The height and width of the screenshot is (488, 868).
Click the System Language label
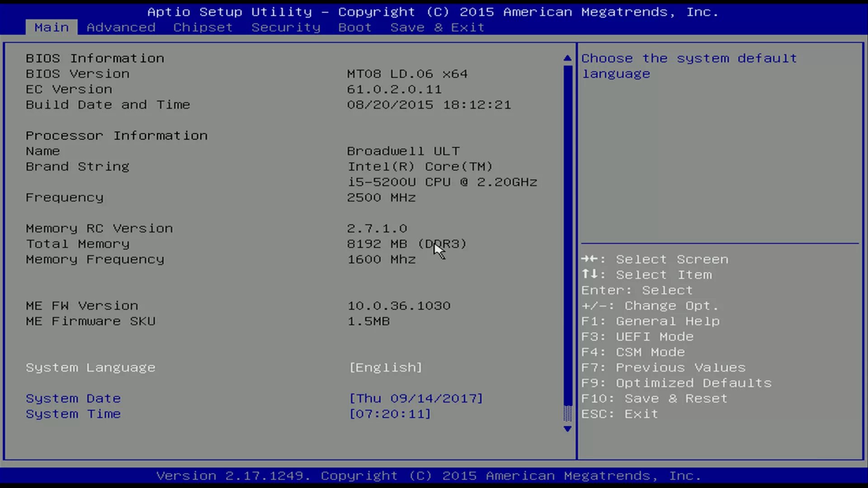90,368
